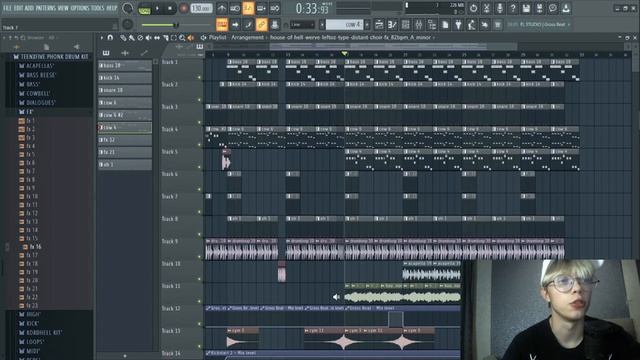Select the bass 10 pattern in picker
Screen dimensions: 640x360
click(124, 65)
